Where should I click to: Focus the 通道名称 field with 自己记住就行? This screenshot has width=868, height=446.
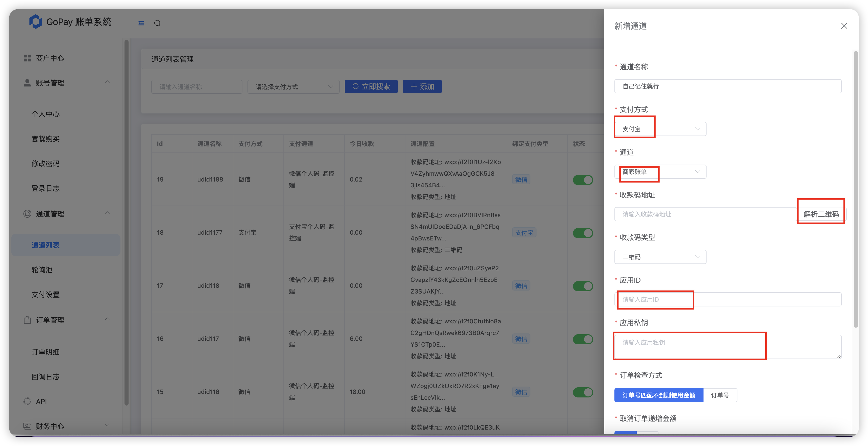click(x=728, y=86)
